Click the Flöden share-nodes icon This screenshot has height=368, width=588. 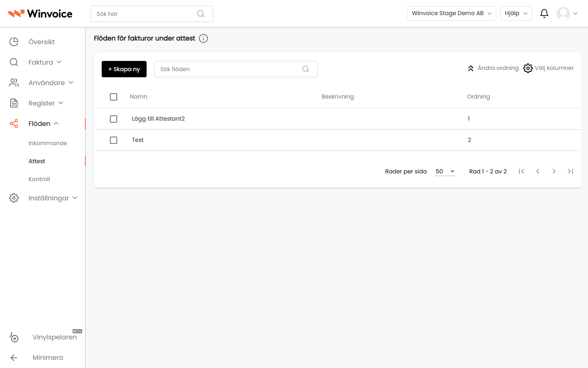pos(14,123)
